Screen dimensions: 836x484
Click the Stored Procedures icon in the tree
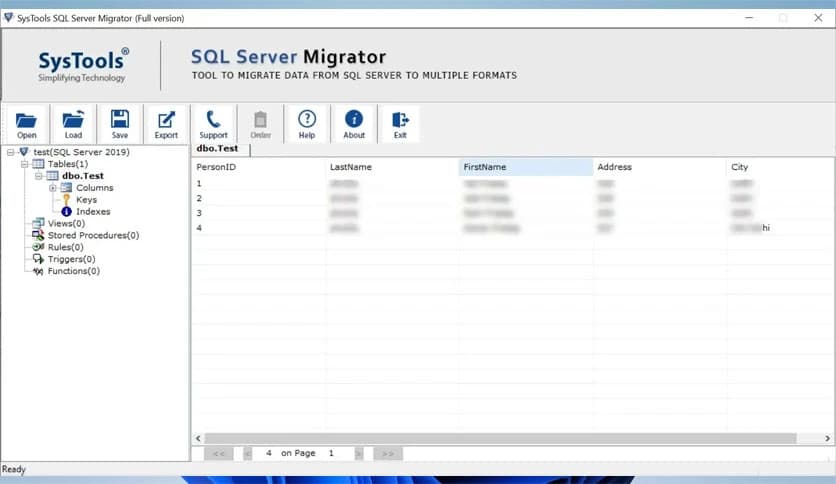click(38, 235)
